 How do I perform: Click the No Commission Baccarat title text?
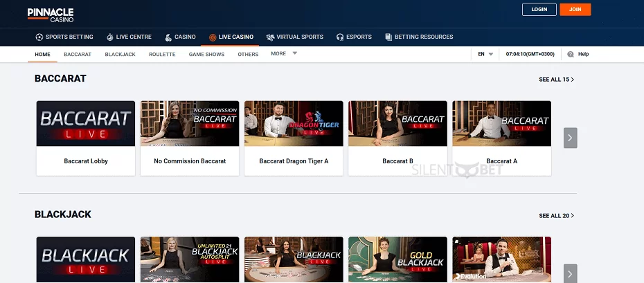[x=190, y=161]
